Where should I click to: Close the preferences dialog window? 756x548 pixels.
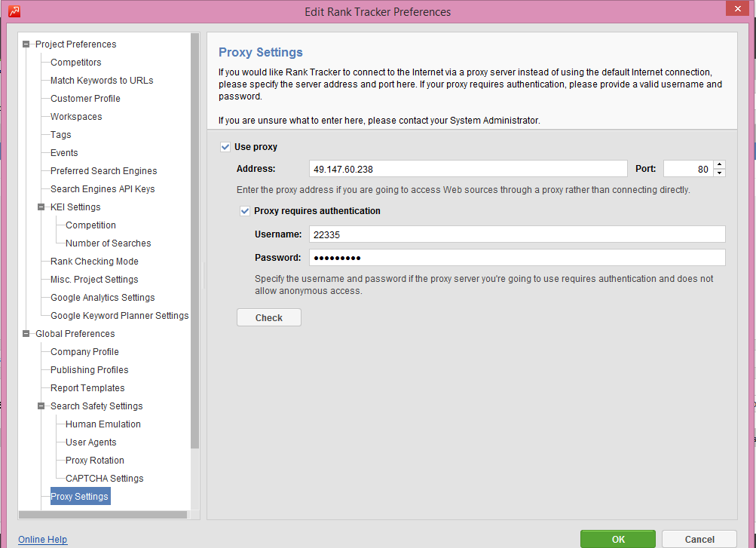click(x=736, y=9)
